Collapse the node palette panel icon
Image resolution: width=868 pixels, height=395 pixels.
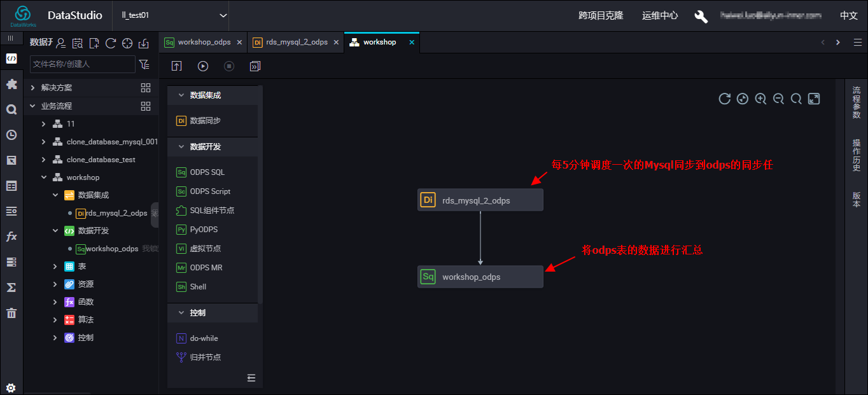click(251, 378)
